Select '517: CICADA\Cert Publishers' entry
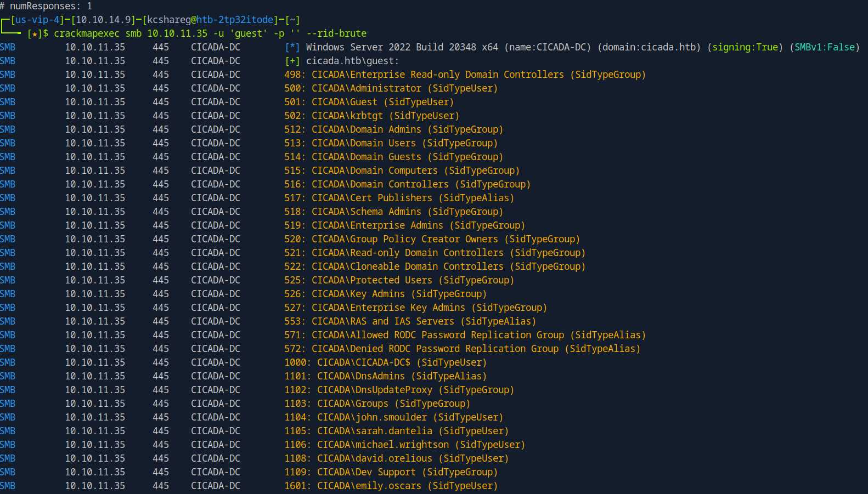 tap(399, 198)
